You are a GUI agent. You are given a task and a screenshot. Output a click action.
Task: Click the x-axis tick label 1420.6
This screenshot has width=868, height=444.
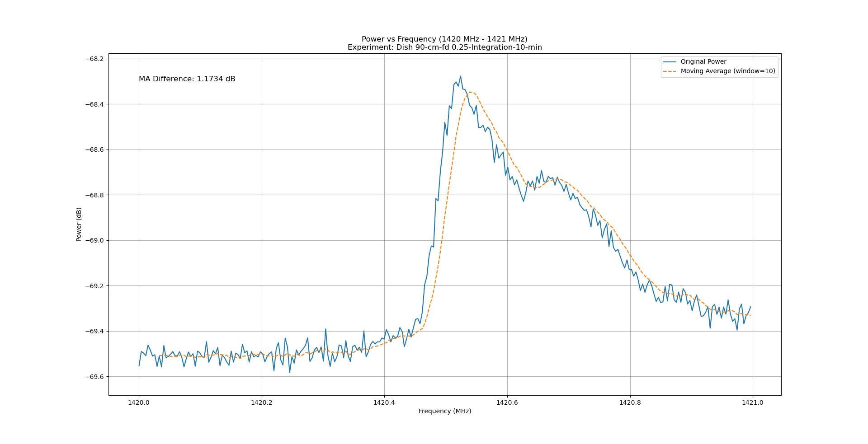coord(507,402)
